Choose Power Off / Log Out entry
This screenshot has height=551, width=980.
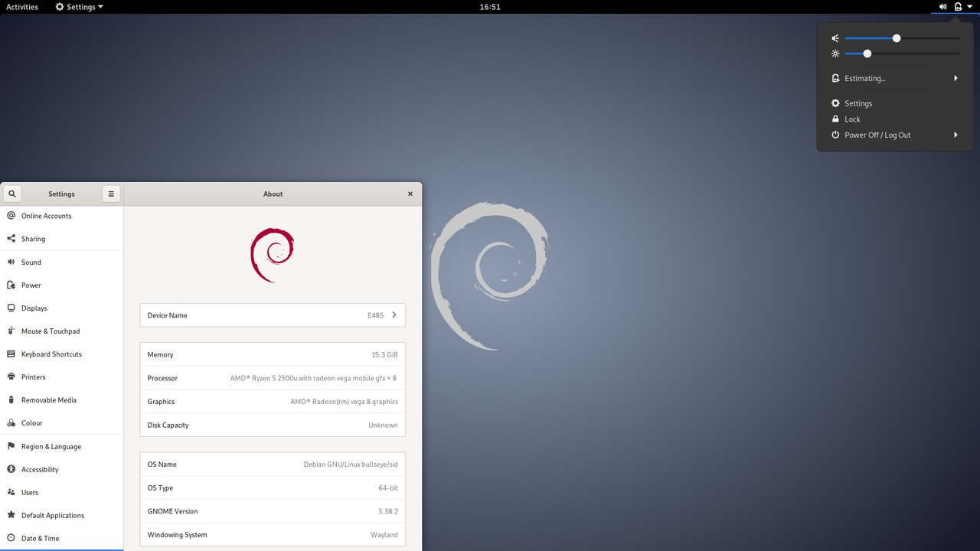[x=894, y=135]
